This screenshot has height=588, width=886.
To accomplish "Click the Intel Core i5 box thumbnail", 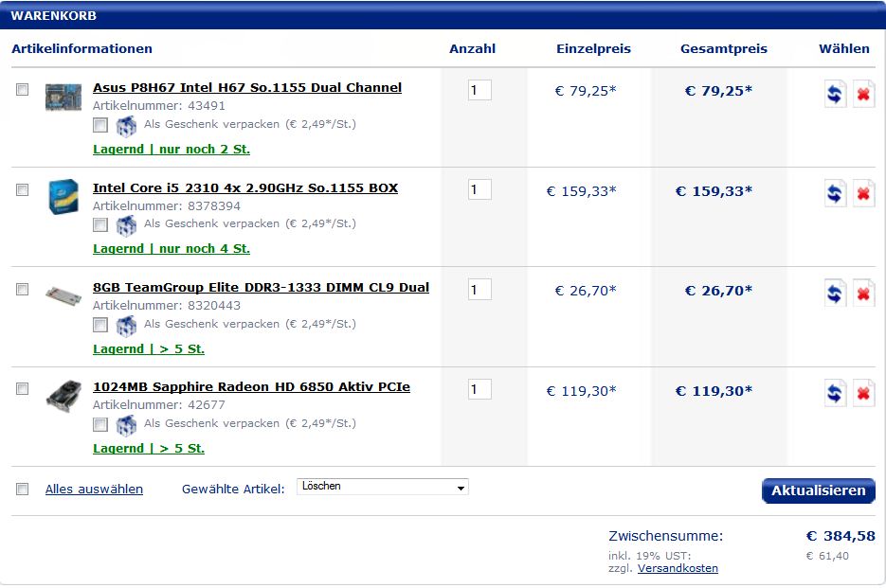I will click(x=63, y=196).
